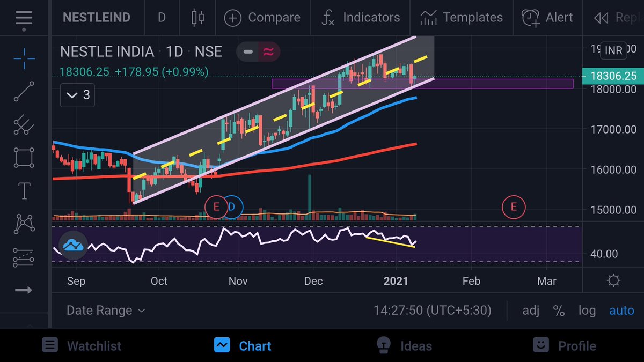Select the rectangle shapes tool
The width and height of the screenshot is (644, 362).
pyautogui.click(x=24, y=158)
